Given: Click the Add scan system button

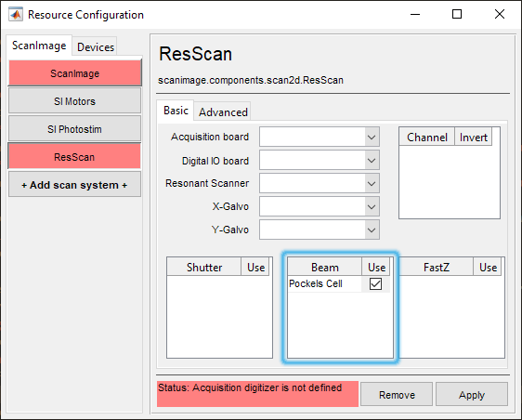Looking at the screenshot, I should coord(74,185).
